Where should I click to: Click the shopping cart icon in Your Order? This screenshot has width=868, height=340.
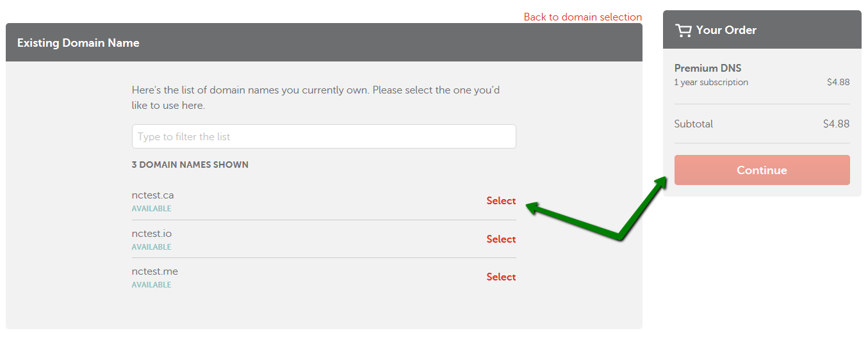684,30
